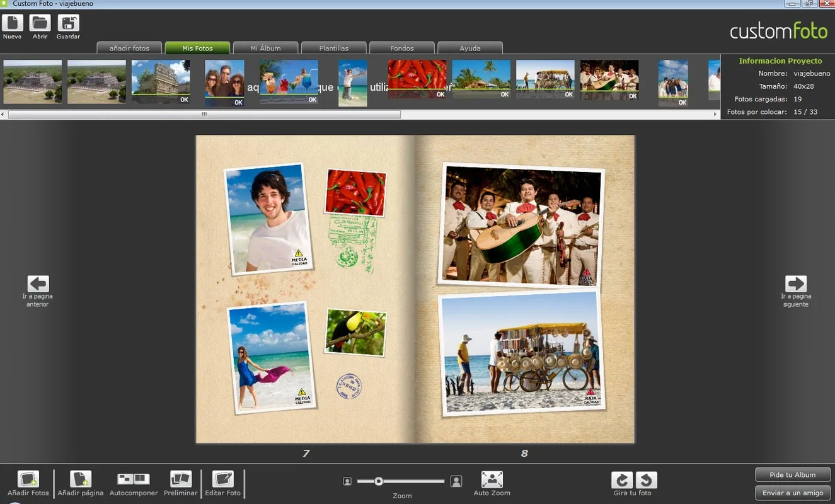Screen dimensions: 835x504
Task: Open the Mi Álbum tab
Action: coord(265,48)
